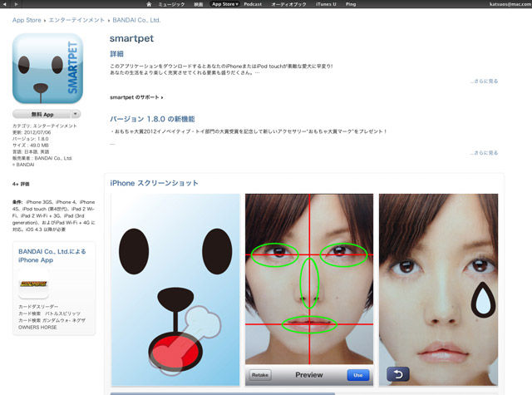Expand the arrow beside 無料 App
The image size is (532, 395).
click(x=76, y=114)
